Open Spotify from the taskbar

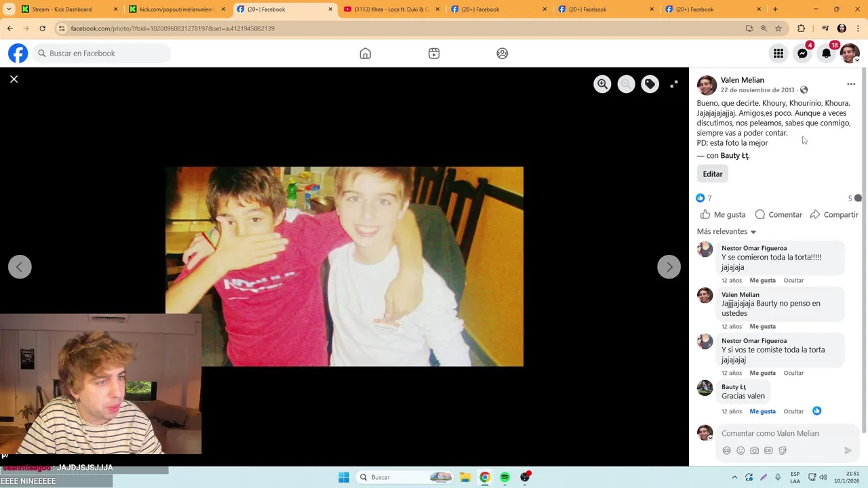505,477
